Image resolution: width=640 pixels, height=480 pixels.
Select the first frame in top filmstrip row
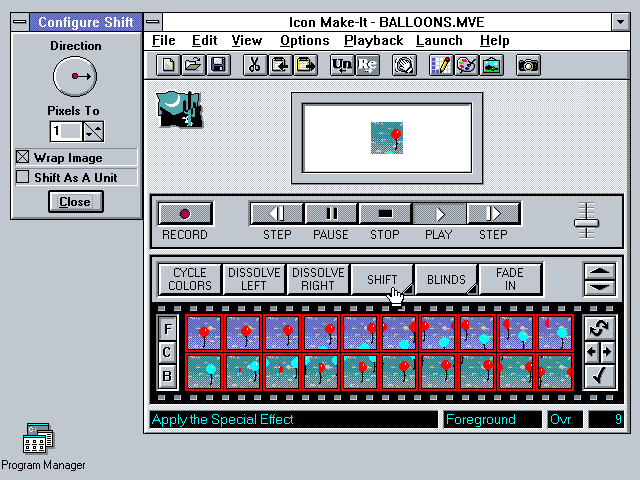204,333
